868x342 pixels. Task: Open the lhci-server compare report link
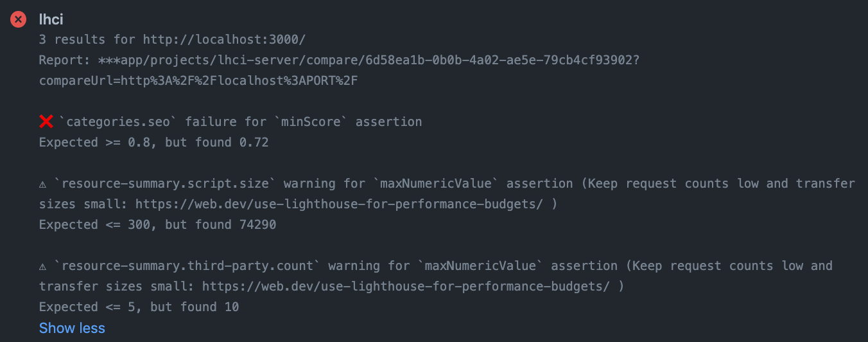click(369, 60)
